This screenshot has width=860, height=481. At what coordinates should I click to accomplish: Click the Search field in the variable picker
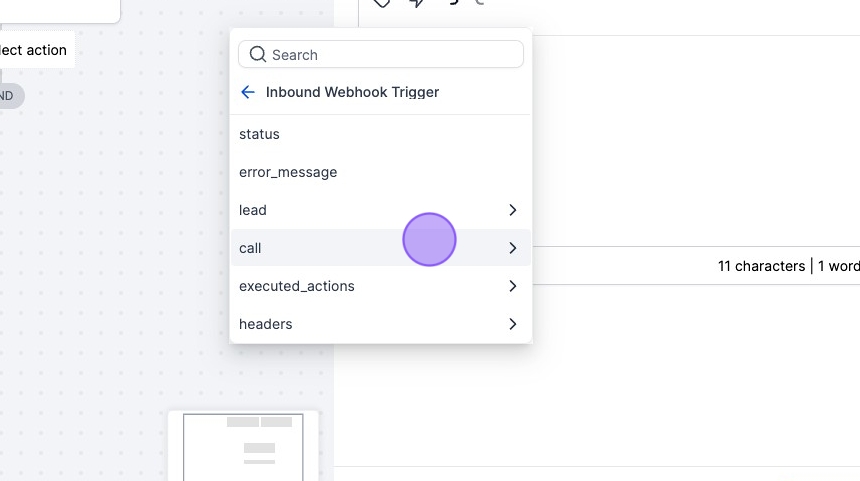pos(390,55)
